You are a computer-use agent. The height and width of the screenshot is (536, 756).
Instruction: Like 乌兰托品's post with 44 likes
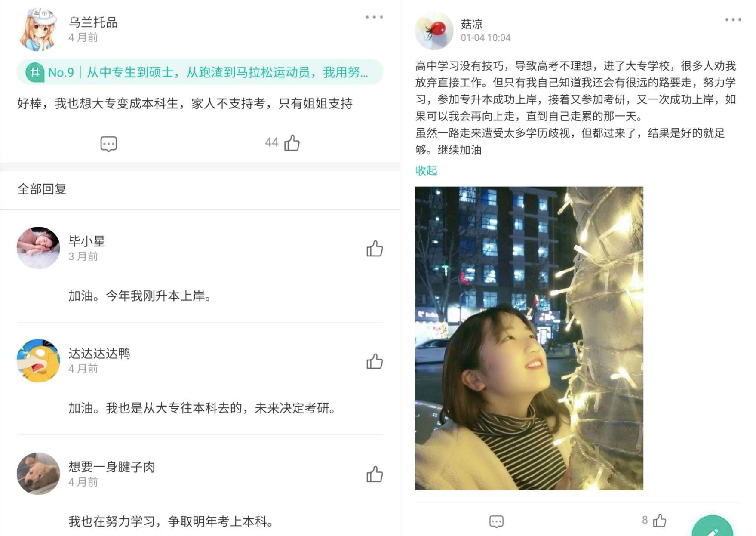tap(292, 143)
